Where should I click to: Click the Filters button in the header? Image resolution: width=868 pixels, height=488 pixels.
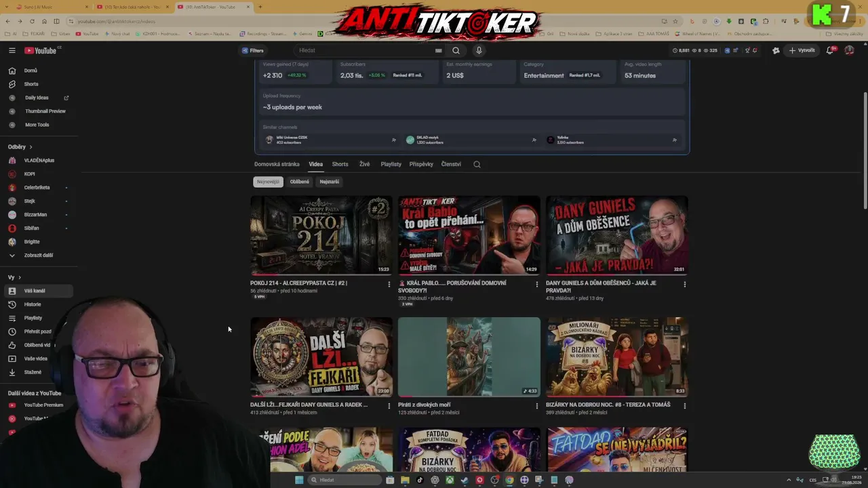pyautogui.click(x=253, y=50)
